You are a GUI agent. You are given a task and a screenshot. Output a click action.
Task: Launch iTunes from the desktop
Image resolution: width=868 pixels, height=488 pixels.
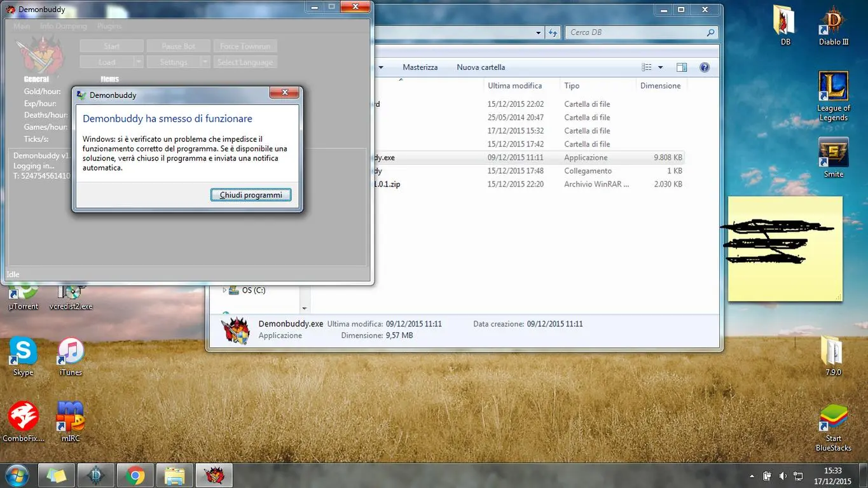click(71, 356)
